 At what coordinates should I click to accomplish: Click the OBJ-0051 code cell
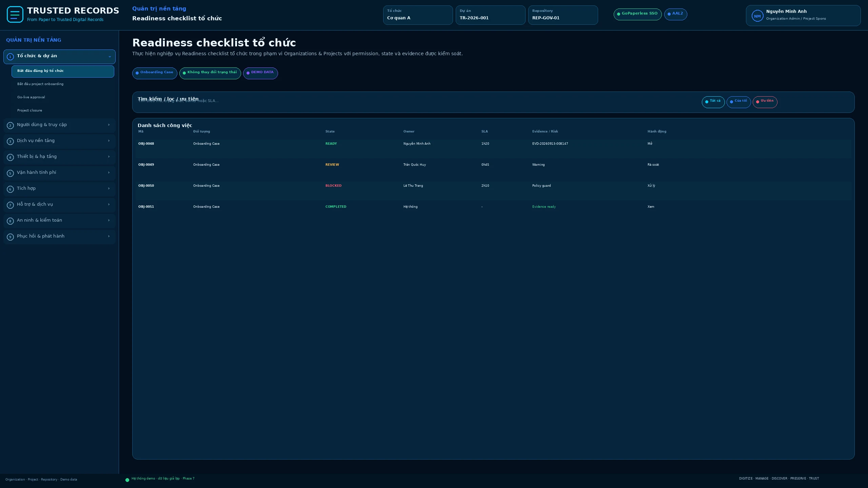click(146, 207)
